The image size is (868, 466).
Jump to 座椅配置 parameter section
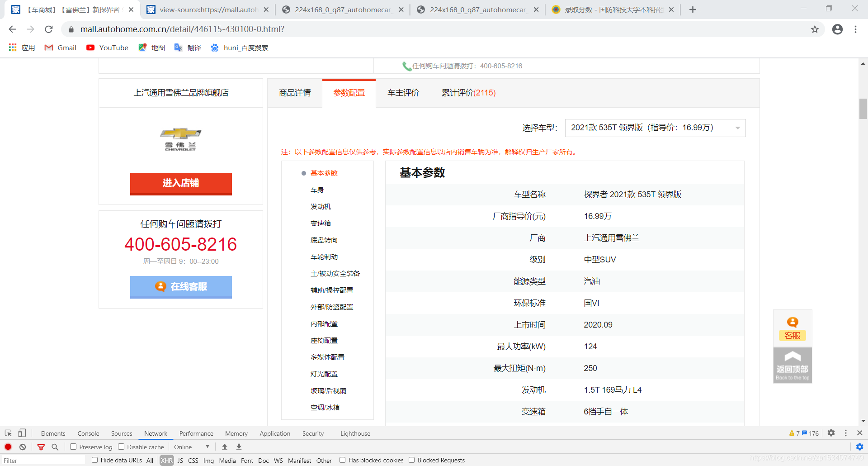click(324, 341)
